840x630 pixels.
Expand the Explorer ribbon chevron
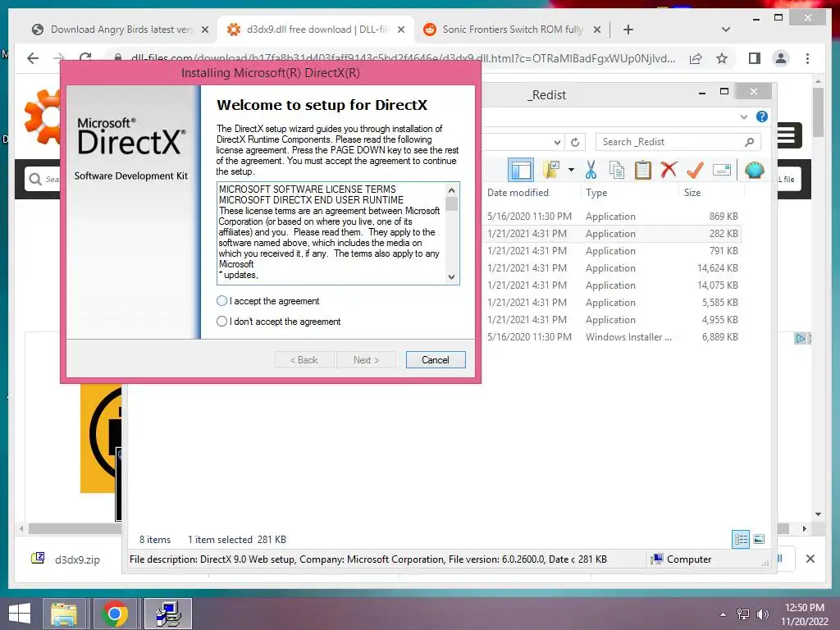[x=743, y=116]
